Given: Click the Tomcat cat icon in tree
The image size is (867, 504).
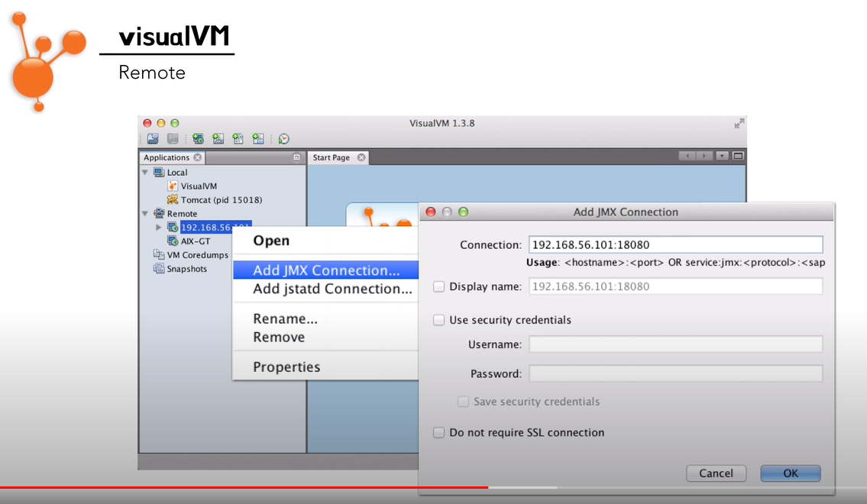Looking at the screenshot, I should pos(173,199).
